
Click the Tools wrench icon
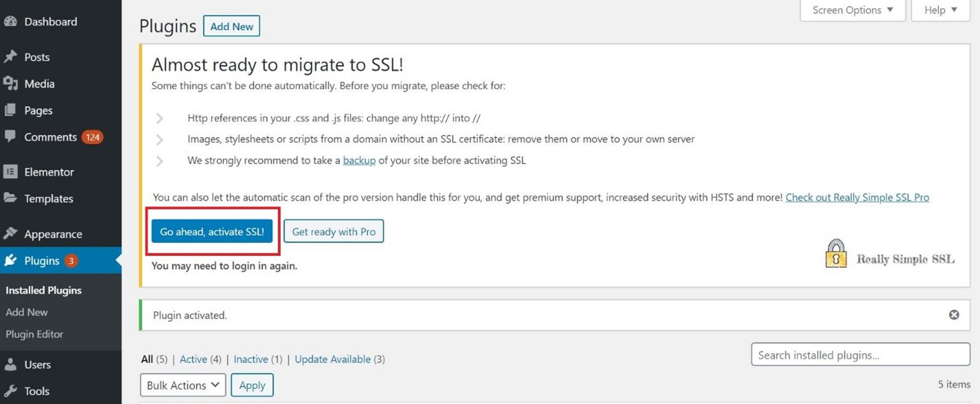[10, 391]
